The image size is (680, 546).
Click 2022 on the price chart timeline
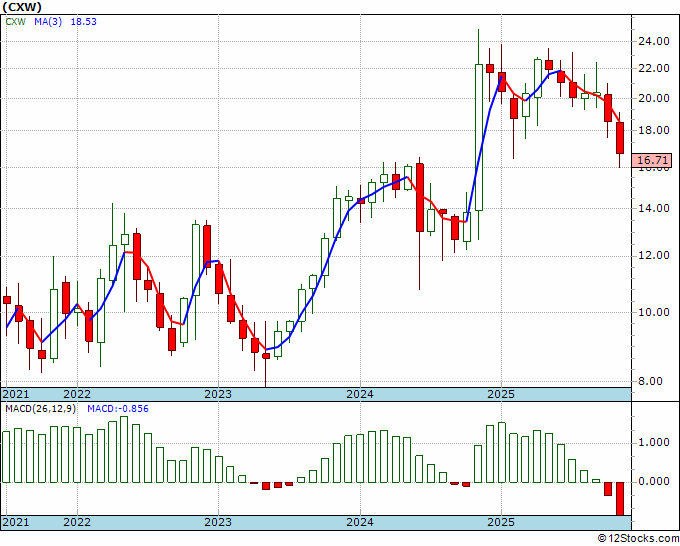pos(77,394)
